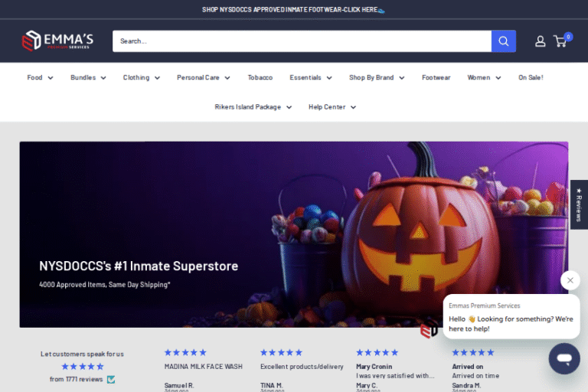The image size is (588, 392).
Task: Expand the Clothing dropdown menu
Action: point(142,77)
